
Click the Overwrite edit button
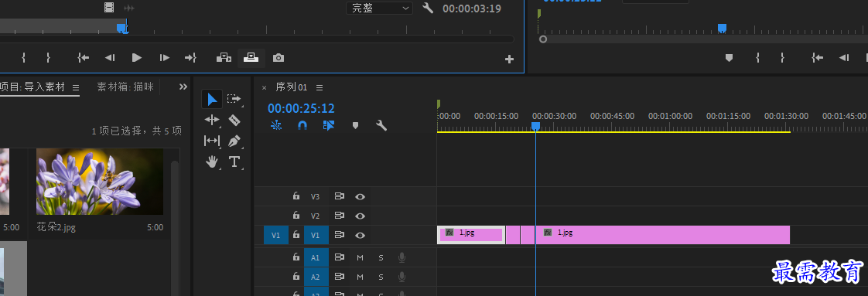click(251, 57)
